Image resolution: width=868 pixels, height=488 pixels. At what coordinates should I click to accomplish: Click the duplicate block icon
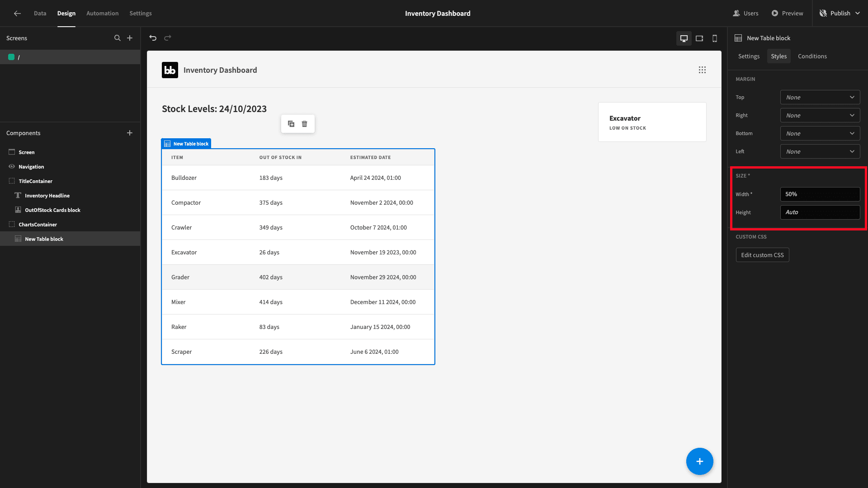pos(291,123)
